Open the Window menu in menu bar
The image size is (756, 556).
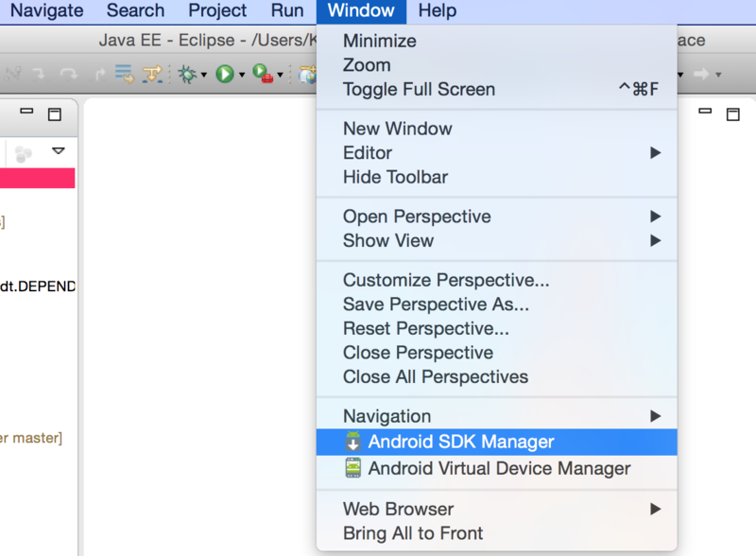361,10
